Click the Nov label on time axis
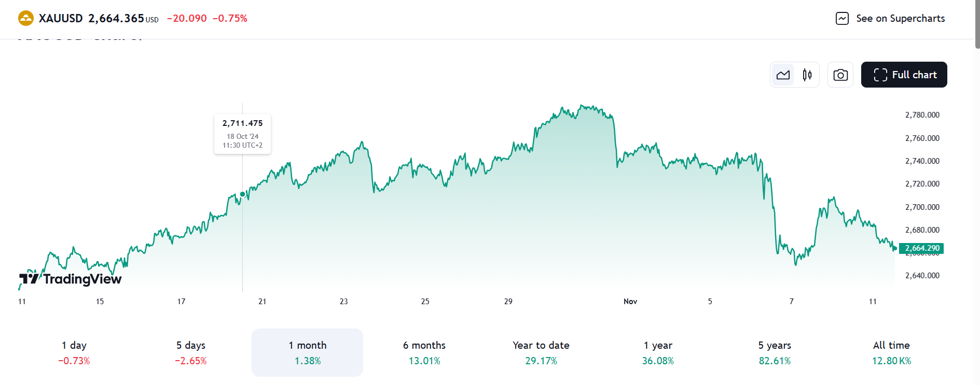 click(x=630, y=302)
